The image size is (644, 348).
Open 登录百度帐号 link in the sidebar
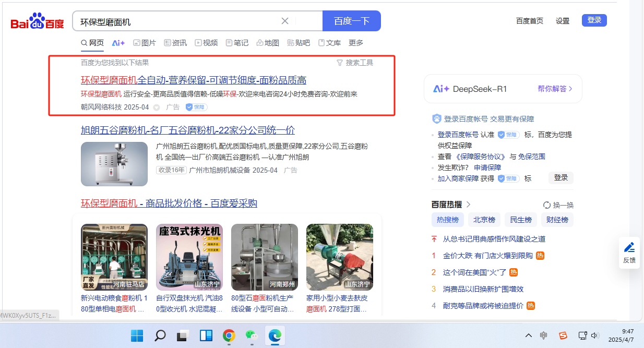pyautogui.click(x=458, y=135)
